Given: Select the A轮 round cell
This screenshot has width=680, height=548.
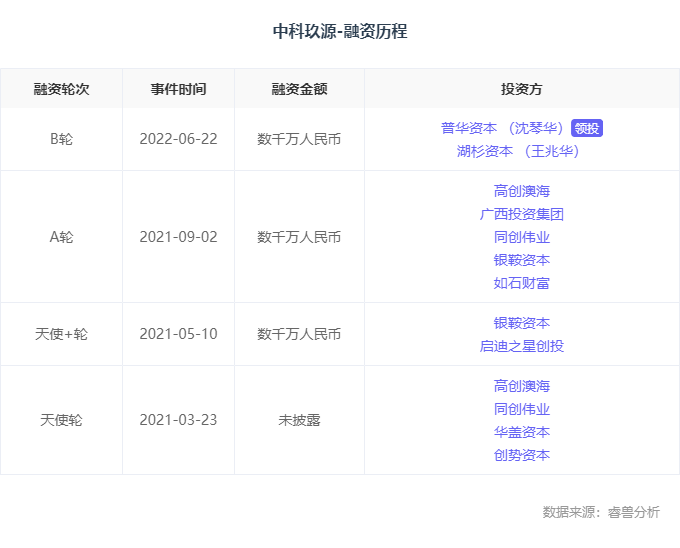Looking at the screenshot, I should (61, 237).
